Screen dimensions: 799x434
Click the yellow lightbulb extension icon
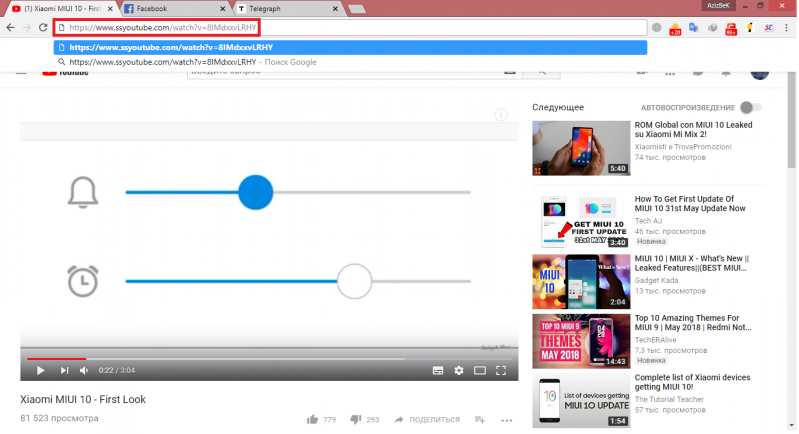[750, 28]
